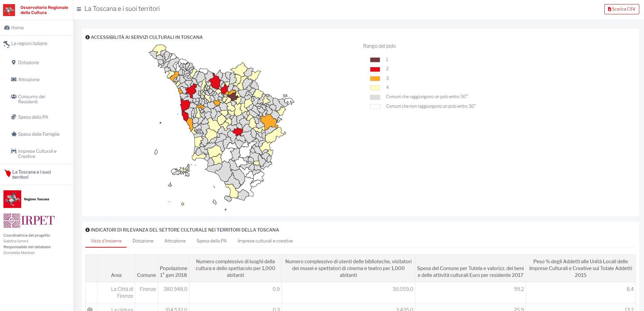Open Imprese Culturali e Creative sidebar item

point(37,154)
